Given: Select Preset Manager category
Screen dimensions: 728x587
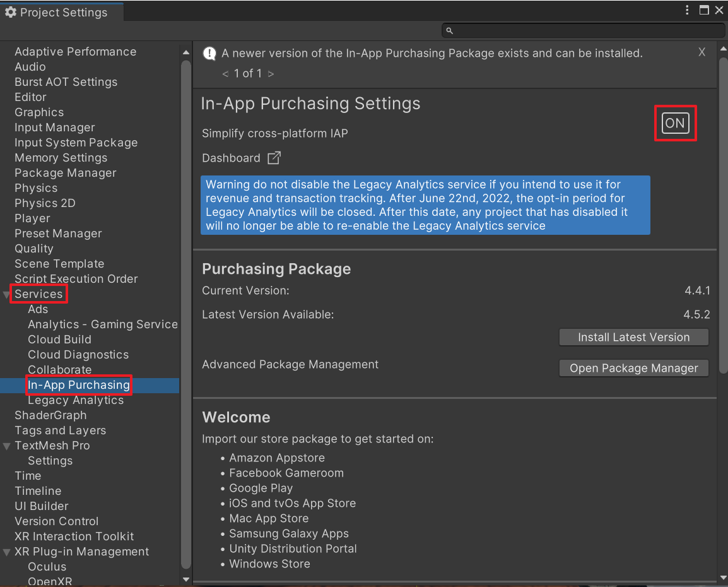Looking at the screenshot, I should (58, 234).
